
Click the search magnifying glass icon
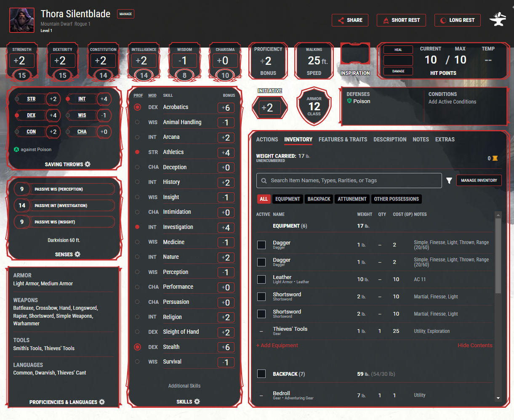pyautogui.click(x=264, y=181)
